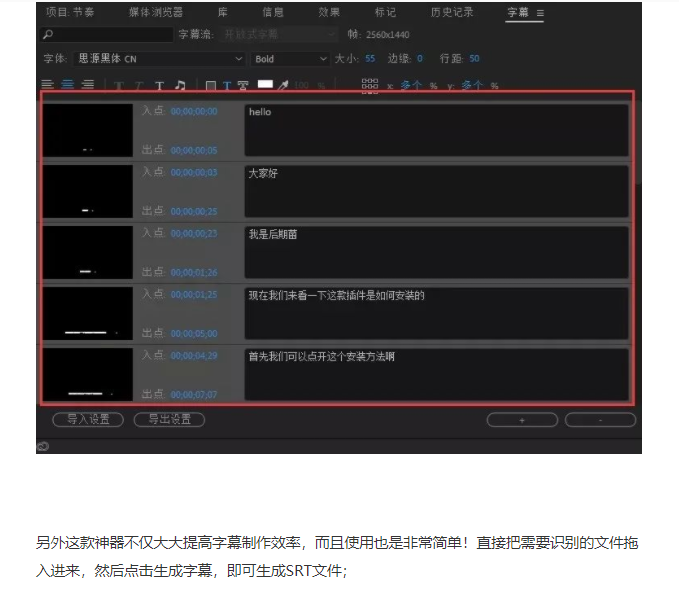Click in-point 00;00;01;25 timecode
Viewport: 679px width, 602px height.
point(194,295)
